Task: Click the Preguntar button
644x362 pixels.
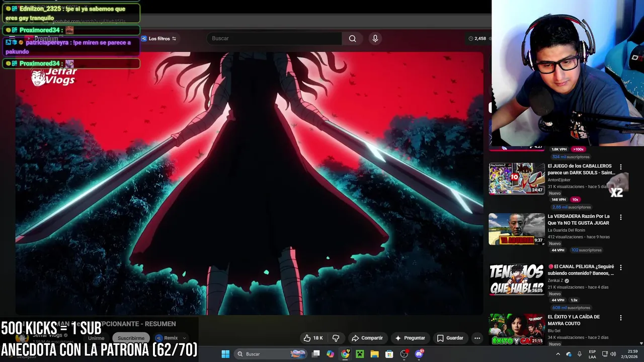Action: tap(410, 338)
